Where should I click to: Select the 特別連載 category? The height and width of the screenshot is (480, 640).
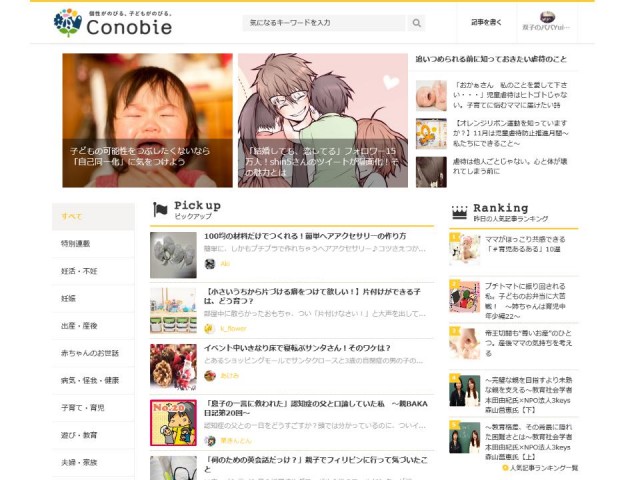click(93, 244)
